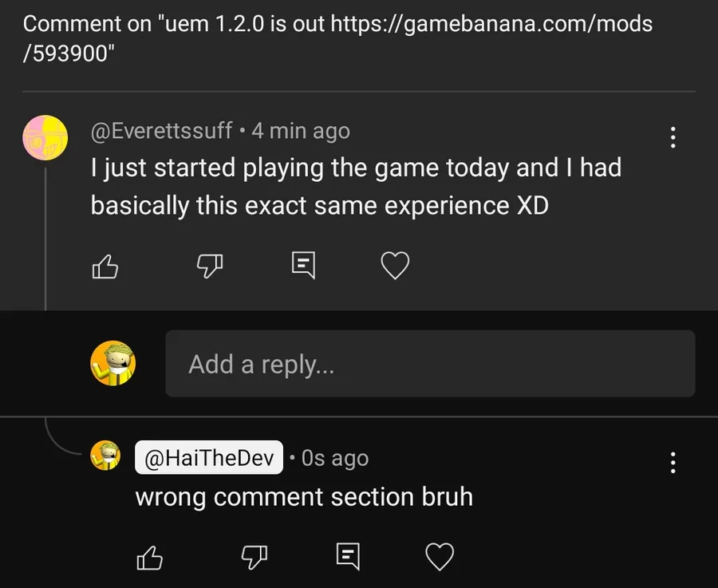Reply to the @HaiTheDev comment
Viewport: 718px width, 588px height.
(x=348, y=556)
